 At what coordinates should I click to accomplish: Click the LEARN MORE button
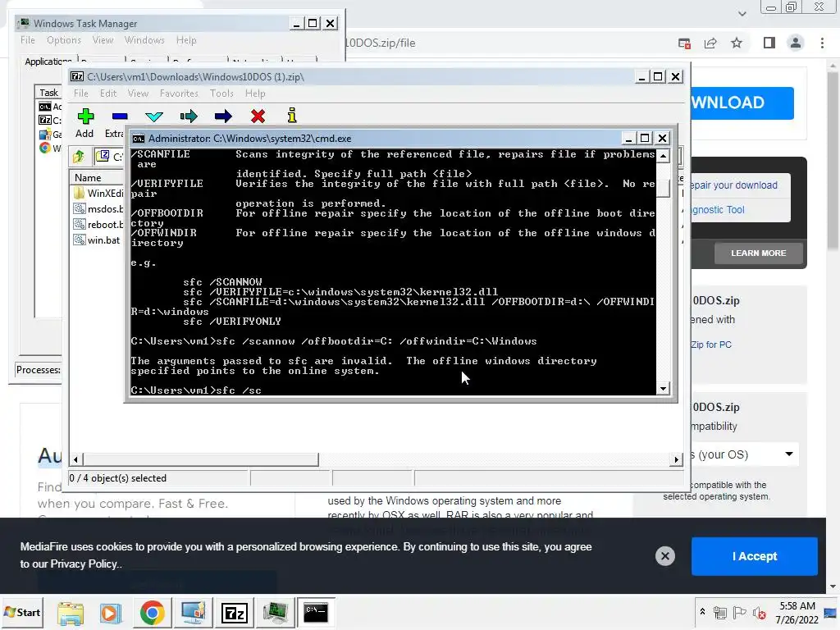point(758,253)
